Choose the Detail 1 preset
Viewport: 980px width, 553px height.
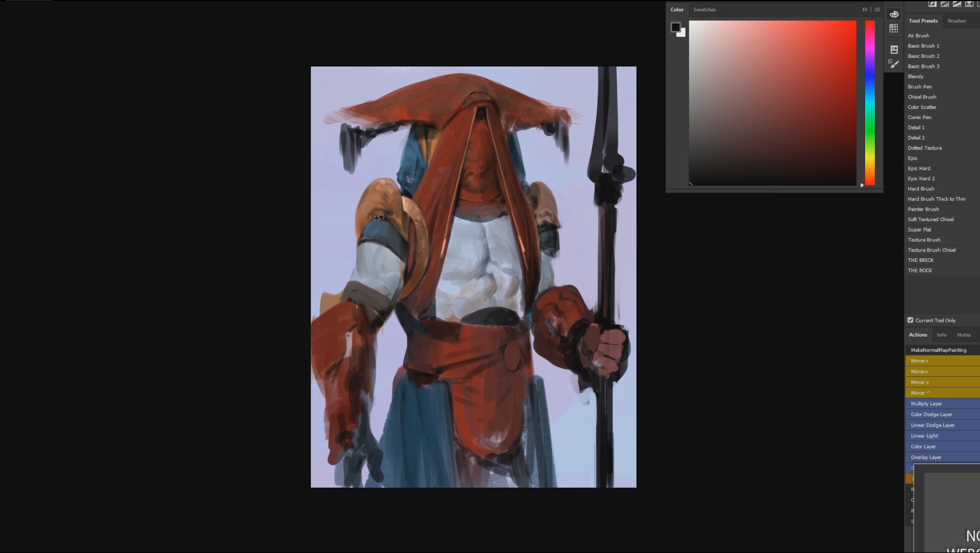pos(943,128)
